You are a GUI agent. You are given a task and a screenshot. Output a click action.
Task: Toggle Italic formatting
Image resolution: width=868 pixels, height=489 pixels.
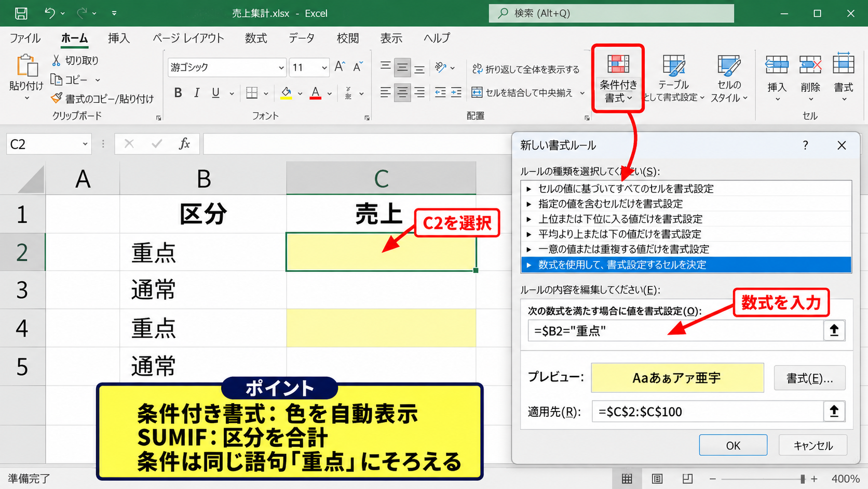pos(197,93)
